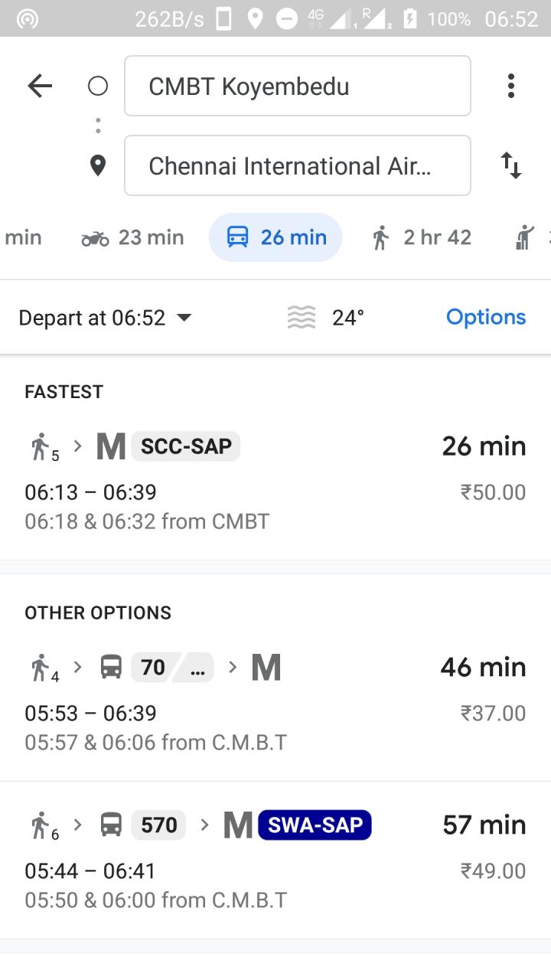Tap the destination pin icon
This screenshot has height=980, width=551.
click(x=98, y=165)
